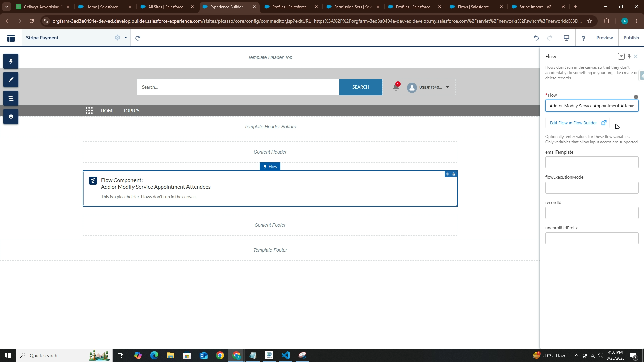Image resolution: width=644 pixels, height=362 pixels.
Task: Open the builder Settings gear panel
Action: click(11, 117)
